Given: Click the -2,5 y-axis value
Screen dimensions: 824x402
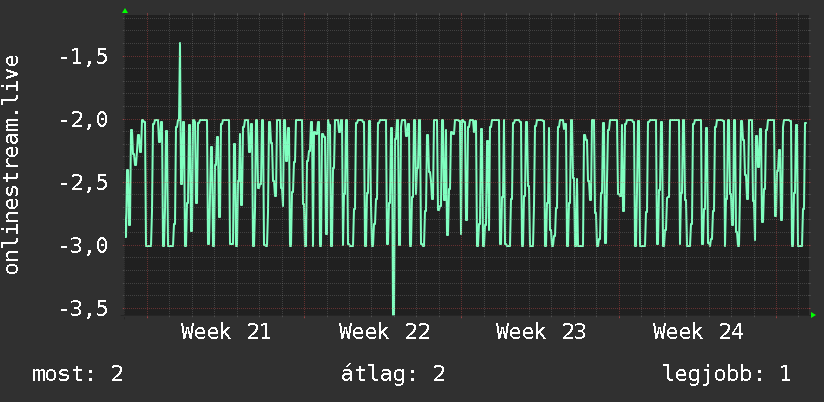Looking at the screenshot, I should tap(84, 183).
